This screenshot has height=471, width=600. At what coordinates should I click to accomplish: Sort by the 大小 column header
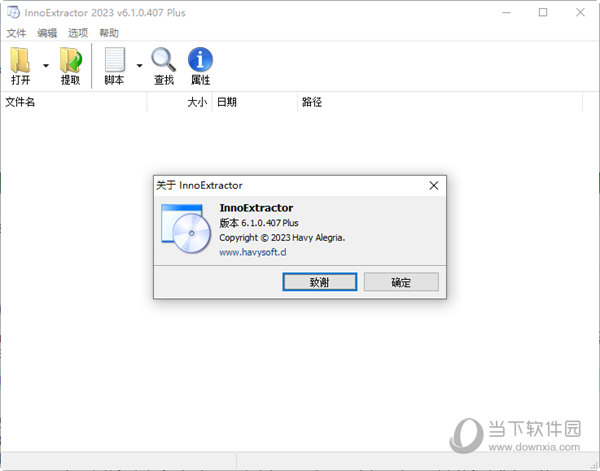pos(179,102)
